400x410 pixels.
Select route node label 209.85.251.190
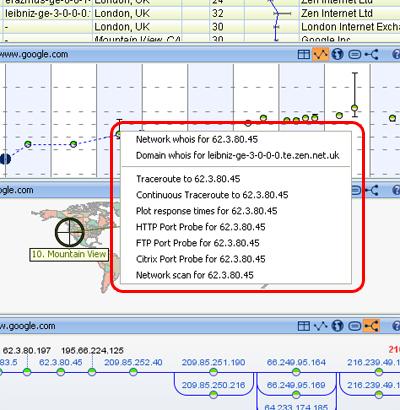click(213, 362)
